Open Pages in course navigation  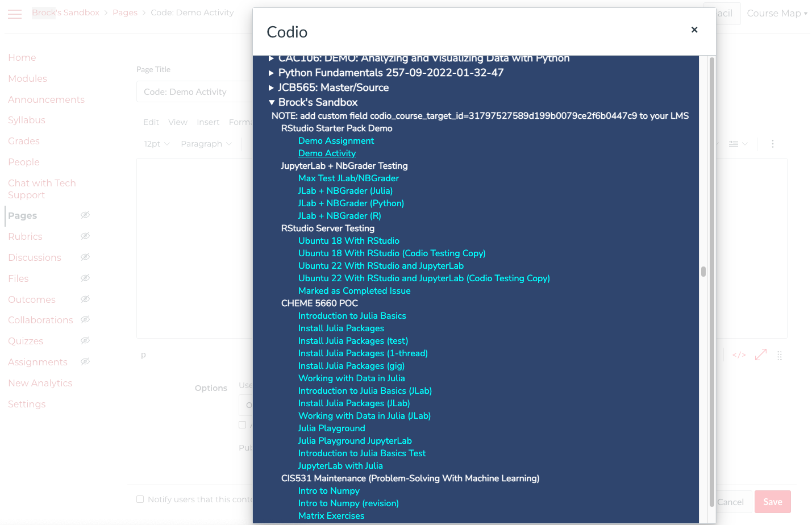pyautogui.click(x=23, y=215)
